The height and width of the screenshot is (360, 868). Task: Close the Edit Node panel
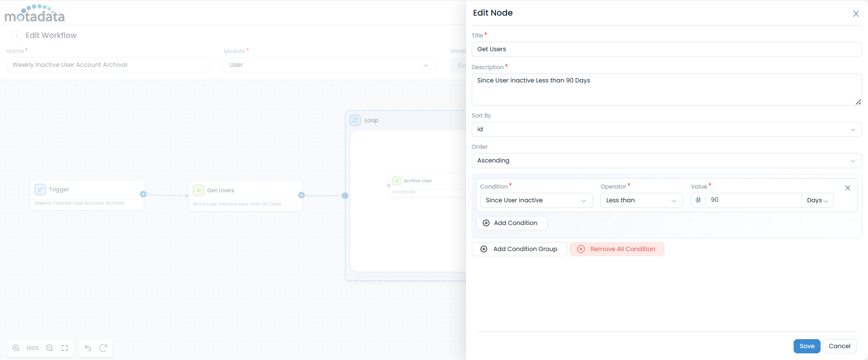[x=856, y=14]
